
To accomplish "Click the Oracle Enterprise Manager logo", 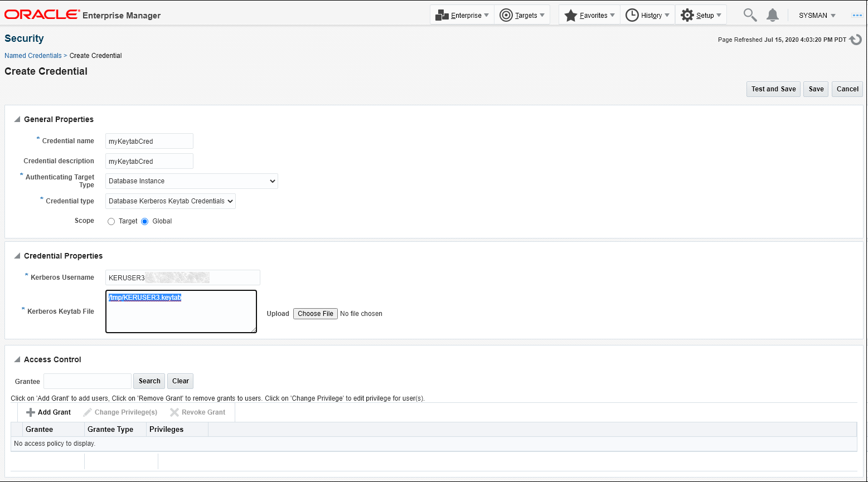I will [x=83, y=15].
